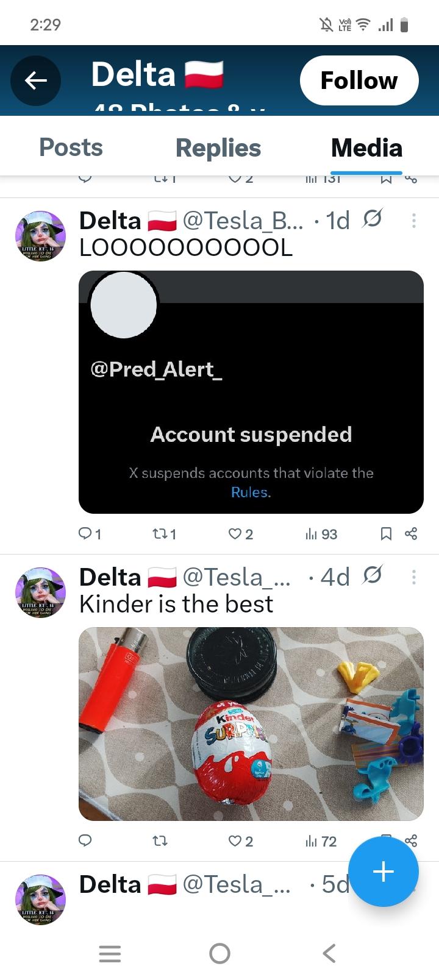Repost the LOOOOOOOOOOL post
The image size is (439, 980).
click(160, 534)
